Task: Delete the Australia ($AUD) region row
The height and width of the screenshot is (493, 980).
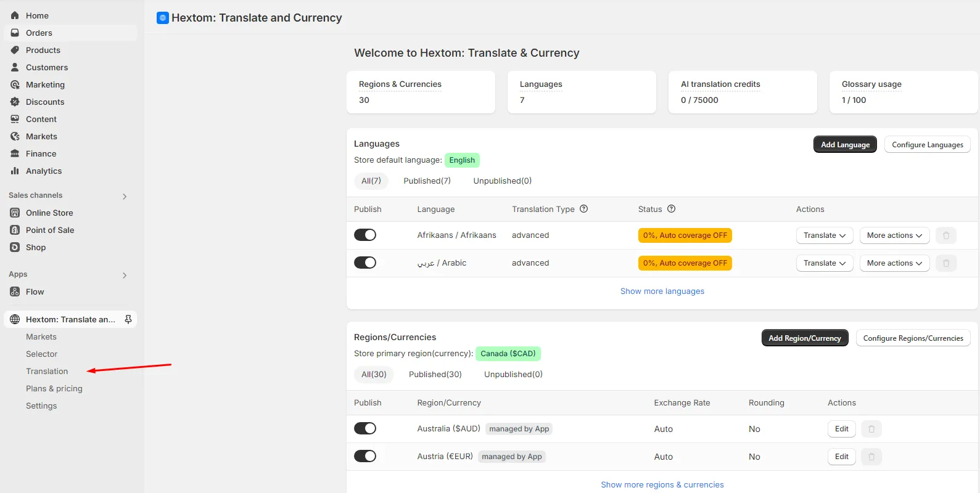Action: (871, 429)
